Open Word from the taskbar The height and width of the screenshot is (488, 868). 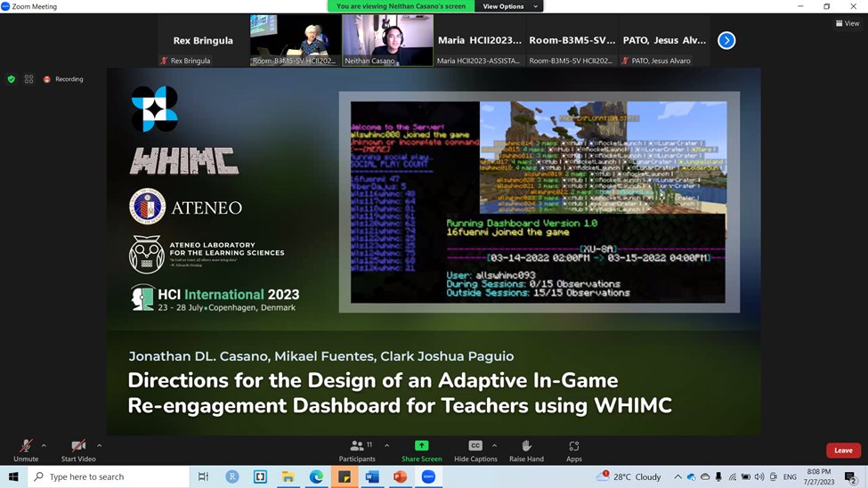coord(372,476)
